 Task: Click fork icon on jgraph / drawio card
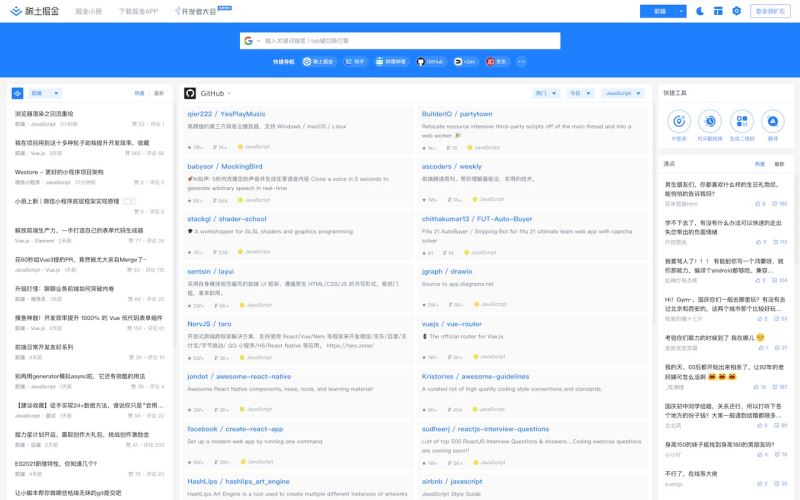click(x=451, y=305)
